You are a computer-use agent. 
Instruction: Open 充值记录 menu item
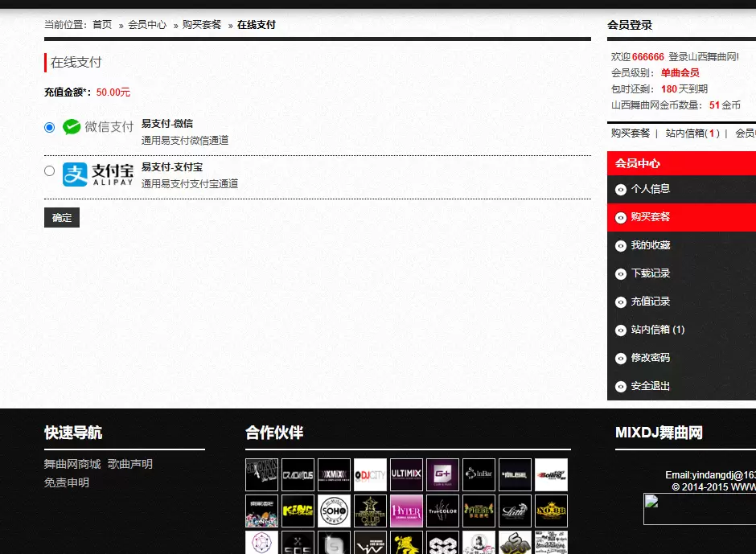[651, 302]
